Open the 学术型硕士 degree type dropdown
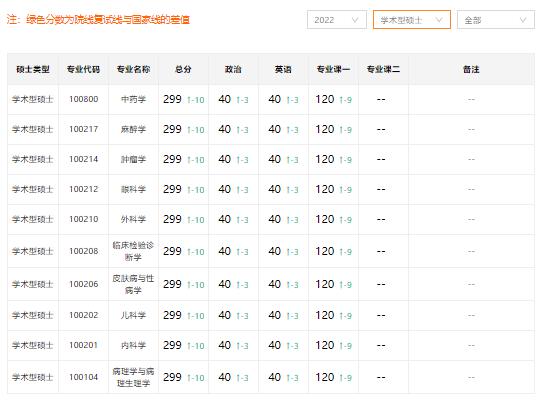The width and height of the screenshot is (539, 402). coord(411,20)
